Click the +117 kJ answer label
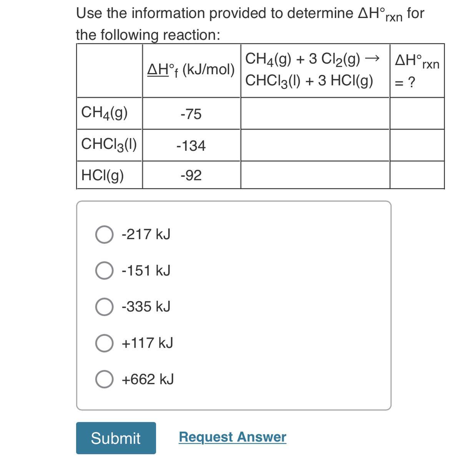The height and width of the screenshot is (476, 475). coord(147,343)
